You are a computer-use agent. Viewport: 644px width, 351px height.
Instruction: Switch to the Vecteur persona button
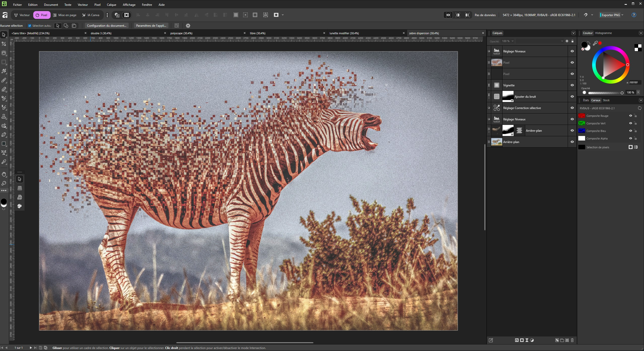pos(22,15)
